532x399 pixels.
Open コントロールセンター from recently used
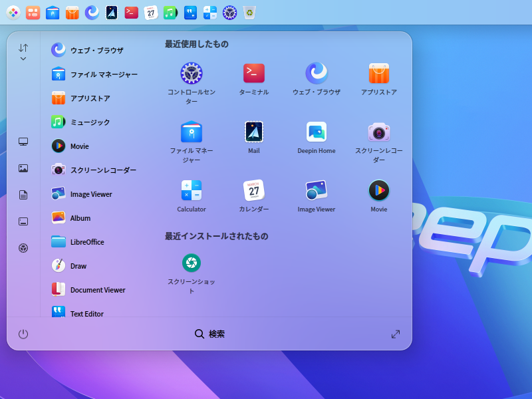192,73
